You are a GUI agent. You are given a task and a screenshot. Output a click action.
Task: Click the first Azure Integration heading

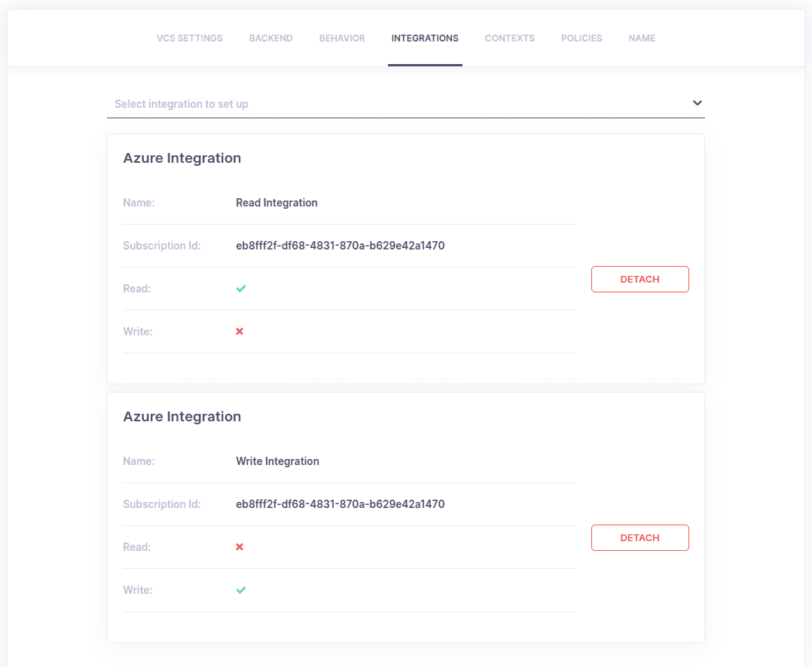pyautogui.click(x=182, y=158)
